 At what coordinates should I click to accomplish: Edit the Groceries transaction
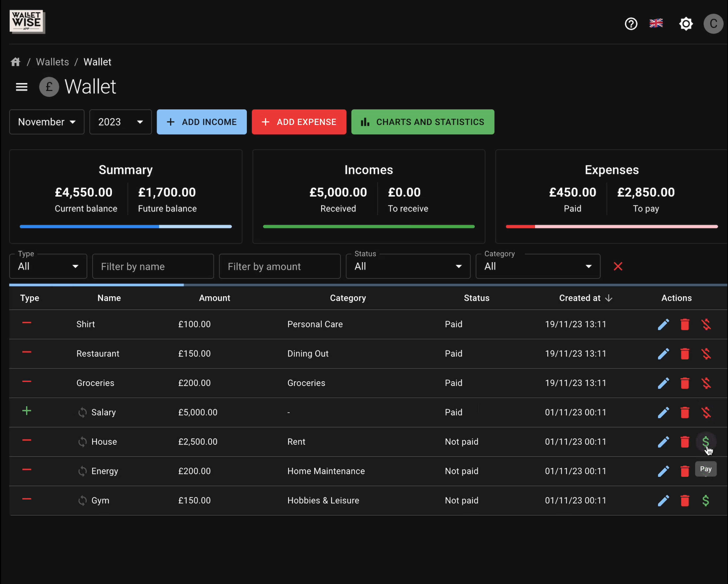pos(663,383)
